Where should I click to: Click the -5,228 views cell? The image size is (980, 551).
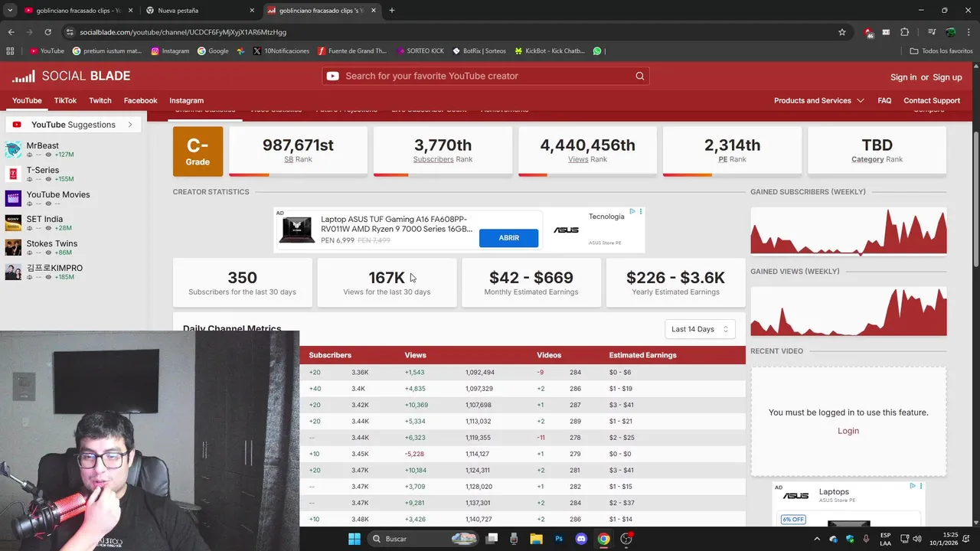(x=414, y=454)
